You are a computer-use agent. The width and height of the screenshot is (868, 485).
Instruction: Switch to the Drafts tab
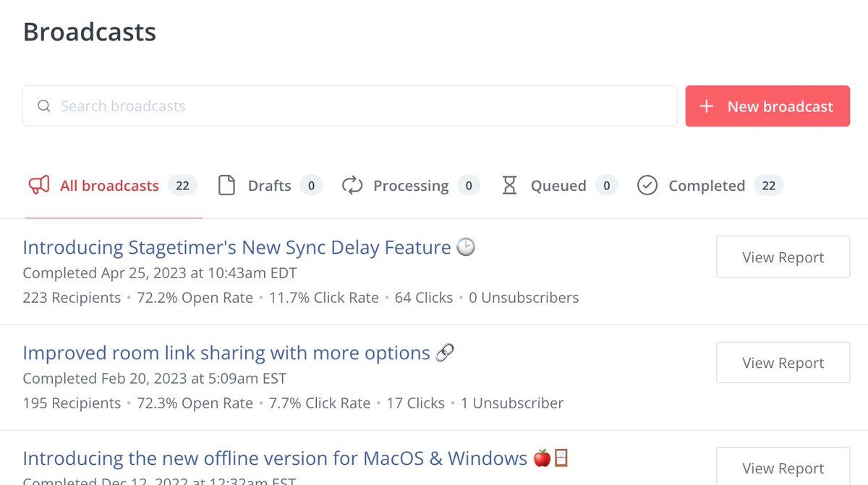coord(270,186)
